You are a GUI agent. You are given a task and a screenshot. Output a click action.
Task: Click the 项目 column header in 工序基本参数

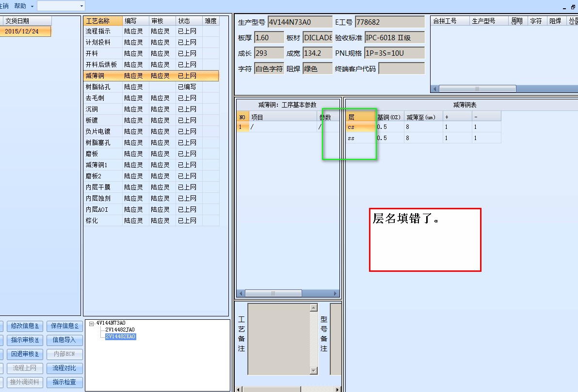click(x=283, y=117)
